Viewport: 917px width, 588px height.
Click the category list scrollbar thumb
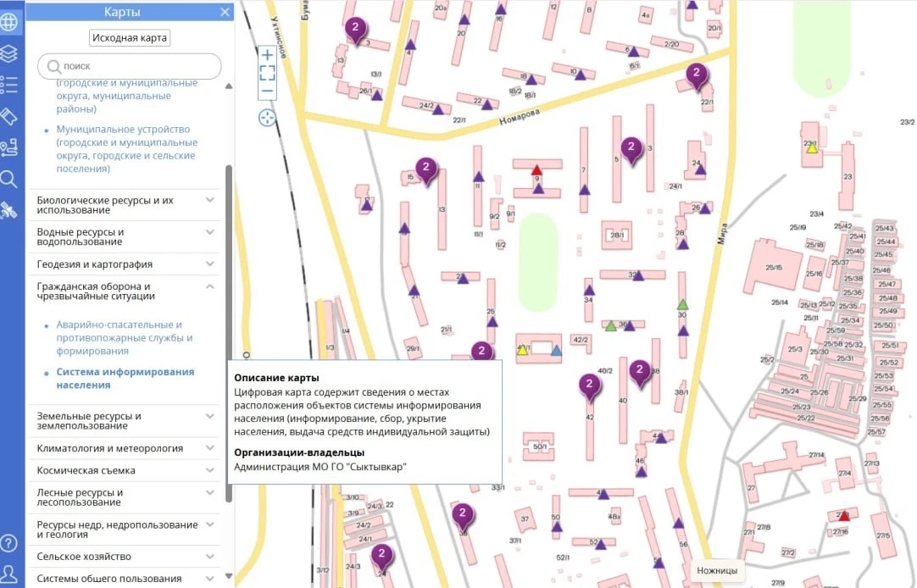pyautogui.click(x=229, y=333)
